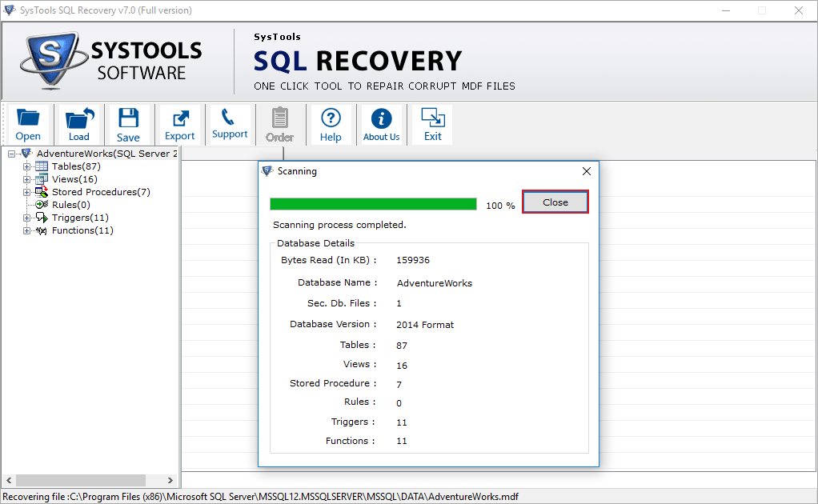Select Views(16) in the tree
The image size is (818, 504).
72,178
